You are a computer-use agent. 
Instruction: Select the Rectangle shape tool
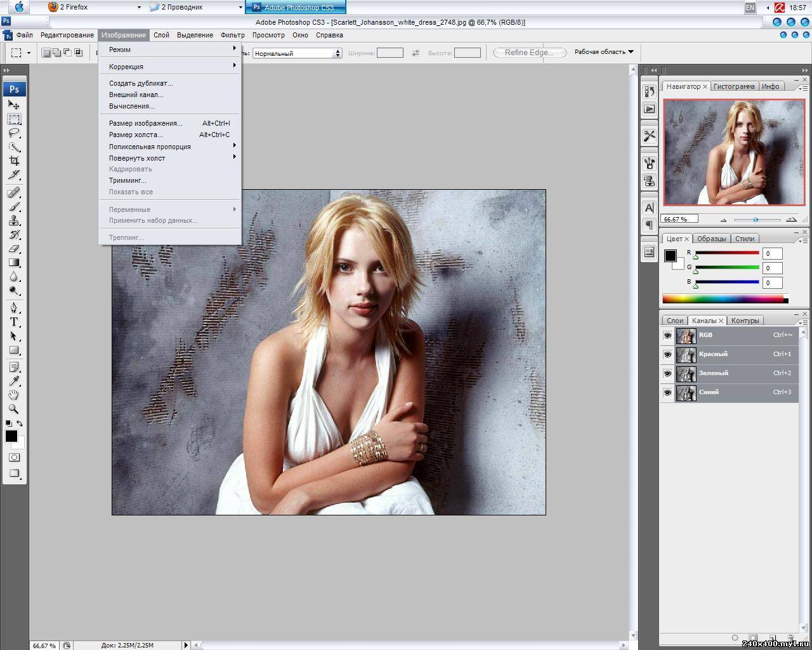point(14,350)
